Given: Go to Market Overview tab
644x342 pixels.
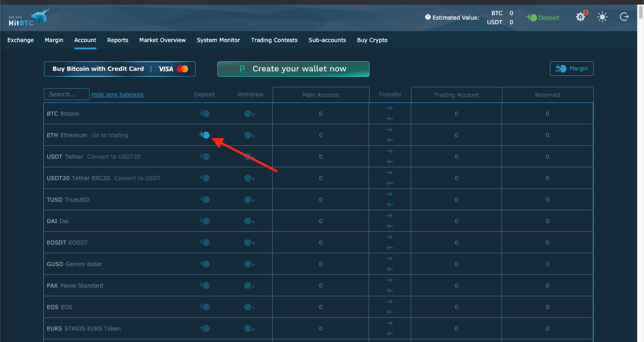Looking at the screenshot, I should coord(163,40).
